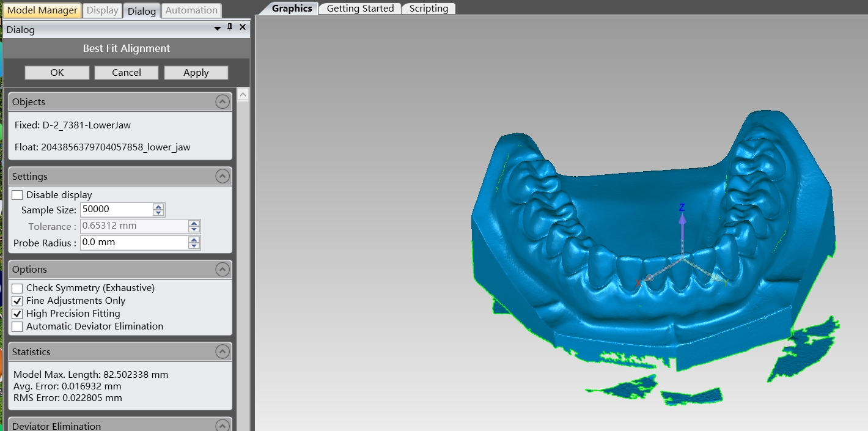Collapse the Objects section
This screenshot has width=868, height=431.
pos(223,102)
